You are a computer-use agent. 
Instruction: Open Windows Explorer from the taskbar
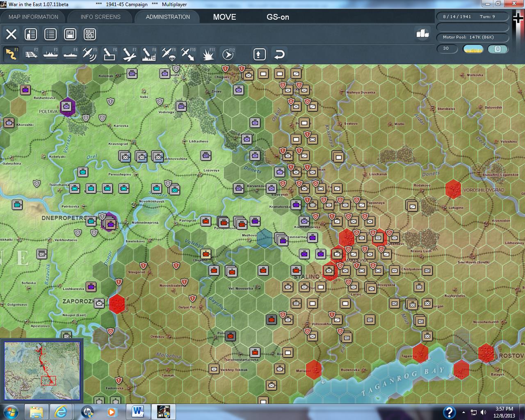(36, 412)
